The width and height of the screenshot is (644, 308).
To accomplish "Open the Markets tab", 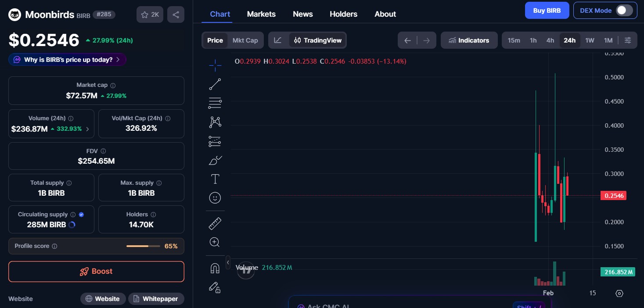I will tap(261, 14).
